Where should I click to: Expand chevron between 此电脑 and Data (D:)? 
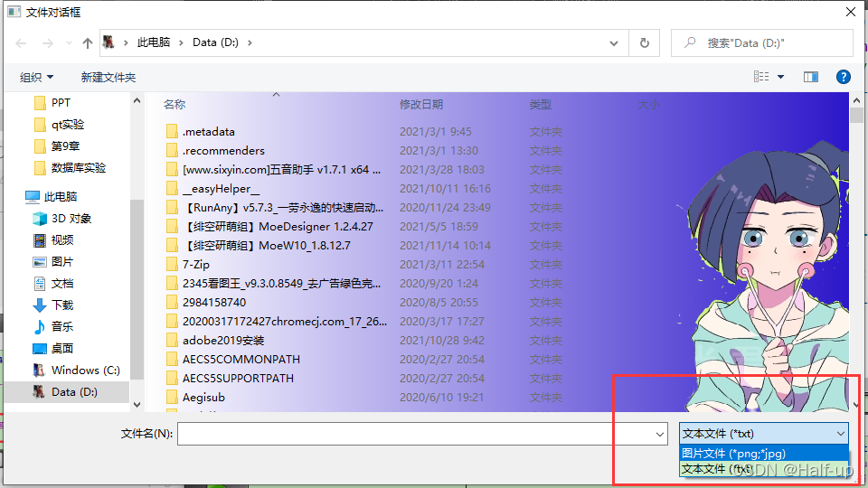pyautogui.click(x=181, y=42)
